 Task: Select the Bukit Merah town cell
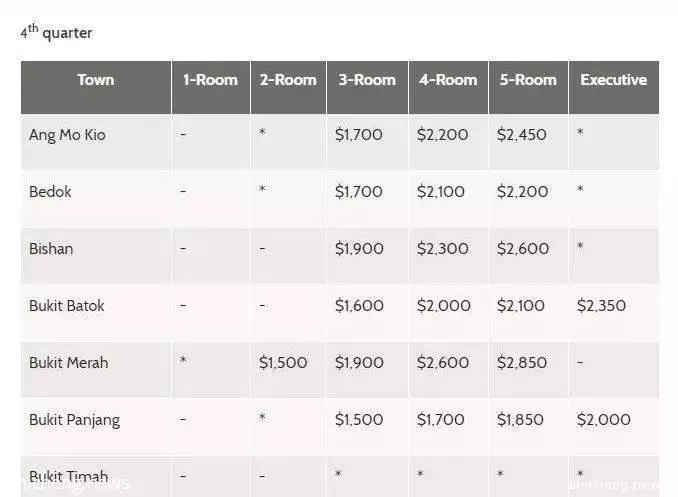click(68, 363)
